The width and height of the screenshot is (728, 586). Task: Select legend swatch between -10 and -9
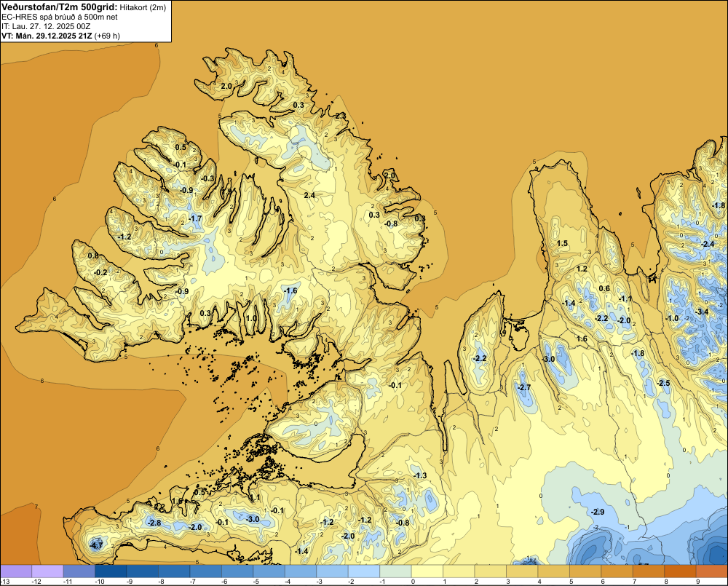pyautogui.click(x=111, y=571)
